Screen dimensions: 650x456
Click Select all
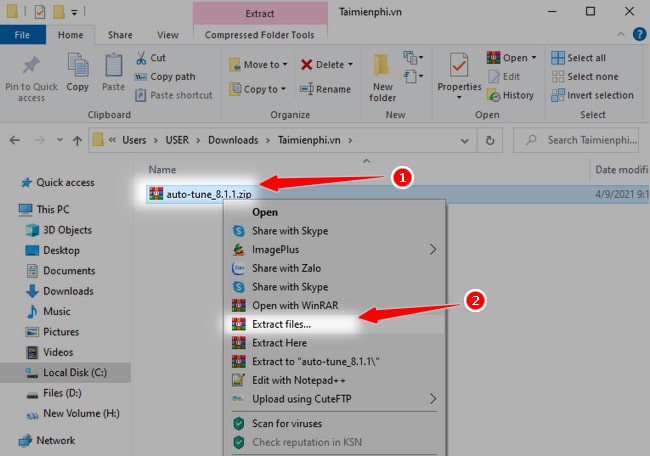(579, 58)
